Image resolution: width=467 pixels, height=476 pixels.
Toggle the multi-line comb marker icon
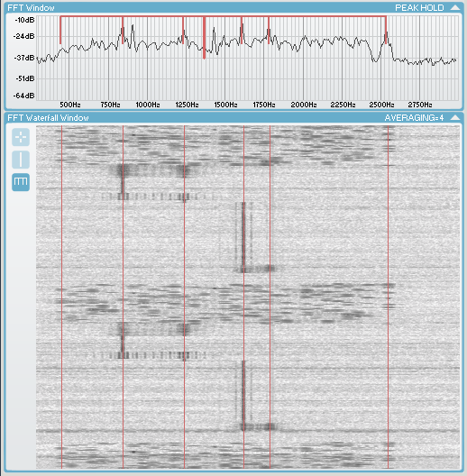[21, 182]
